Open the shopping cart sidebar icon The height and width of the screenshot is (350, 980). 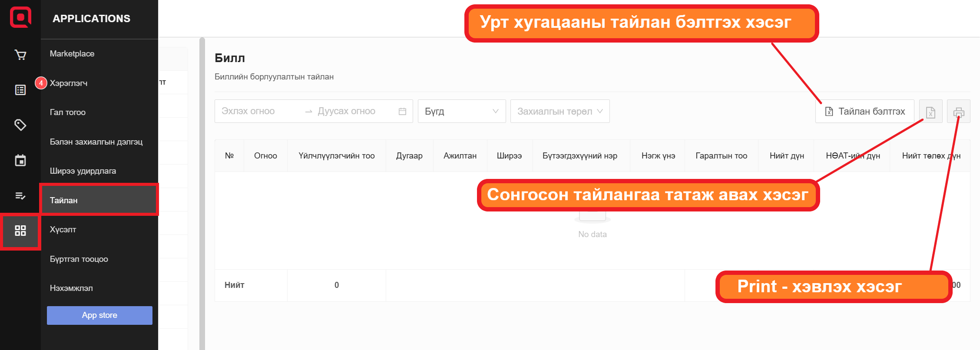(x=20, y=55)
